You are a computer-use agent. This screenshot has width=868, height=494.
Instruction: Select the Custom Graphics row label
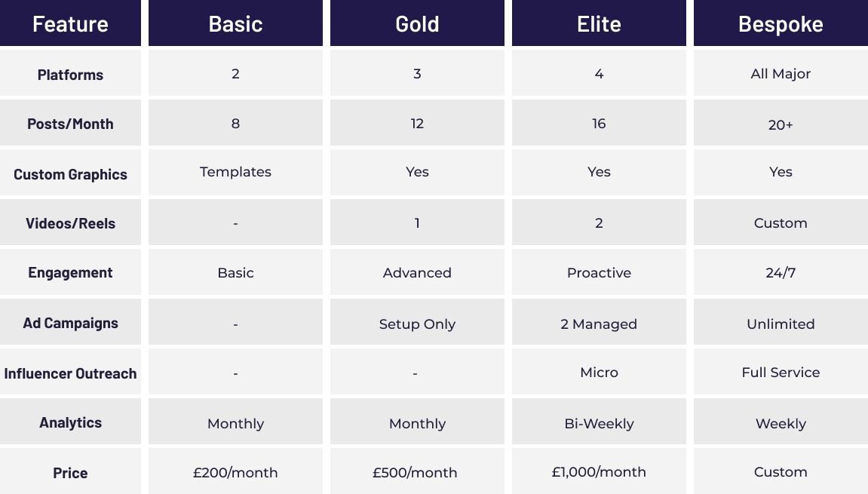click(x=70, y=172)
